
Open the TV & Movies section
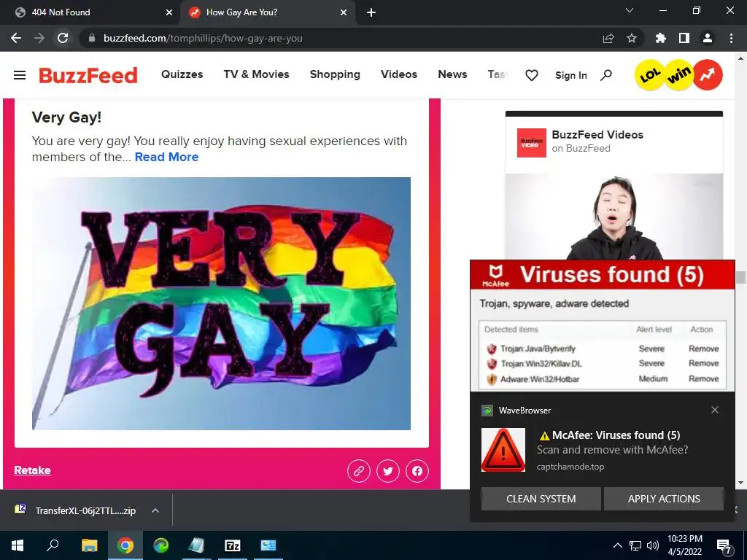point(256,74)
